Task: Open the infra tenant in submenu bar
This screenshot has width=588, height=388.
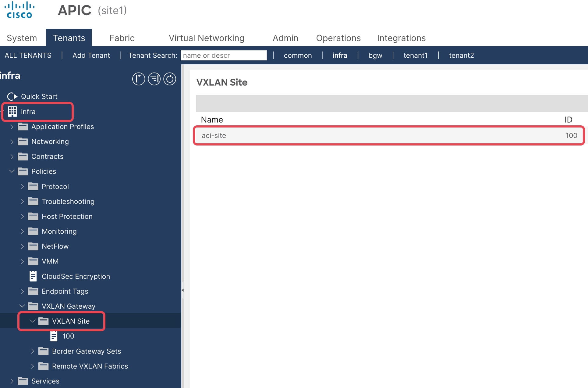Action: (340, 55)
